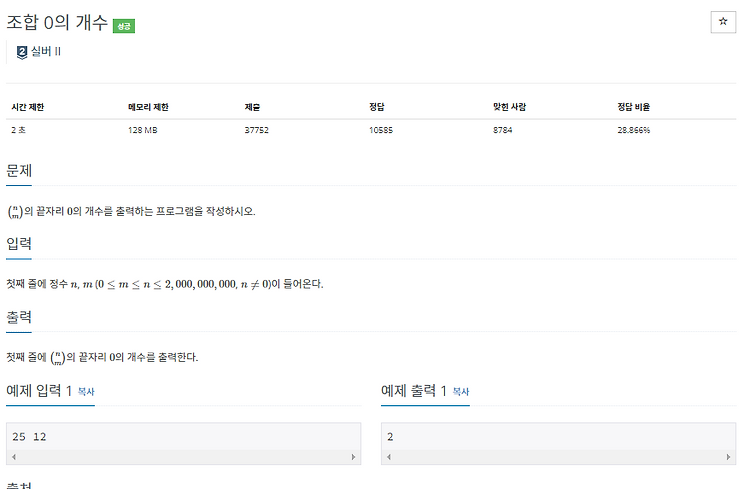
Task: Click the Silver II tier badge icon
Action: (22, 52)
